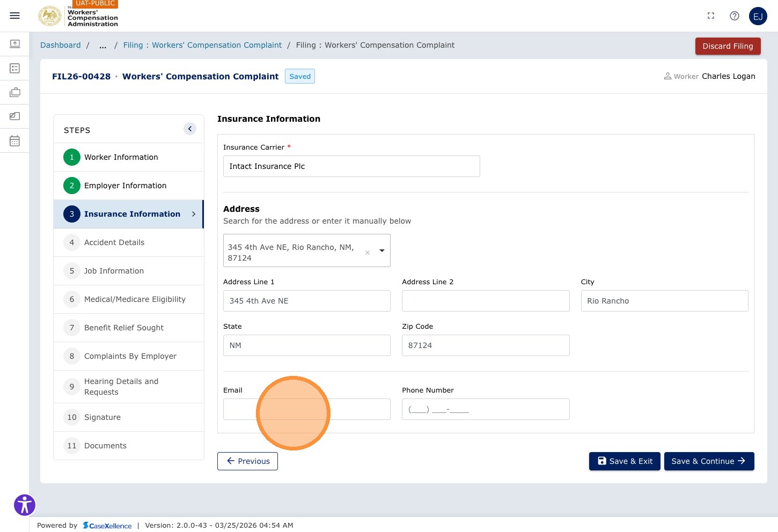Open the checklist icon in left sidebar

[15, 68]
